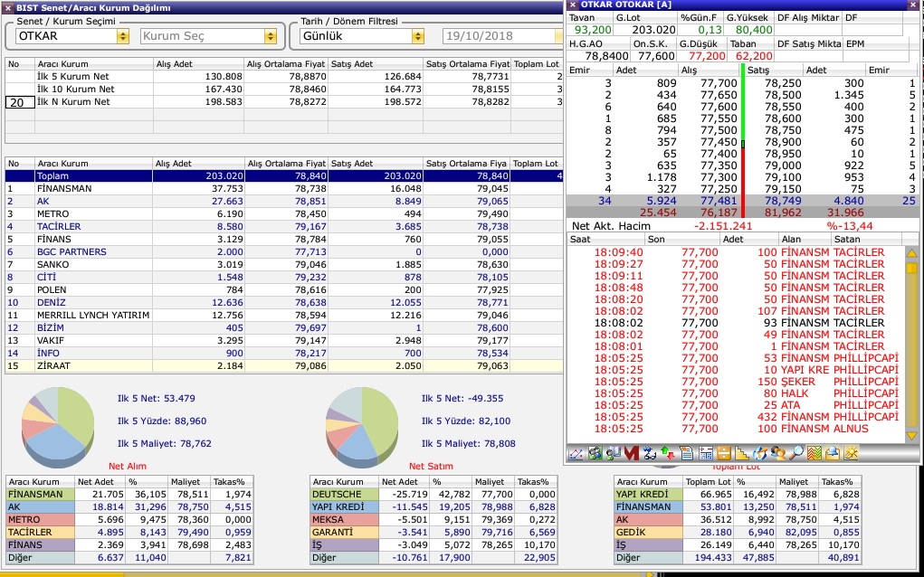Select the CİTİ broker row

pyautogui.click(x=284, y=278)
